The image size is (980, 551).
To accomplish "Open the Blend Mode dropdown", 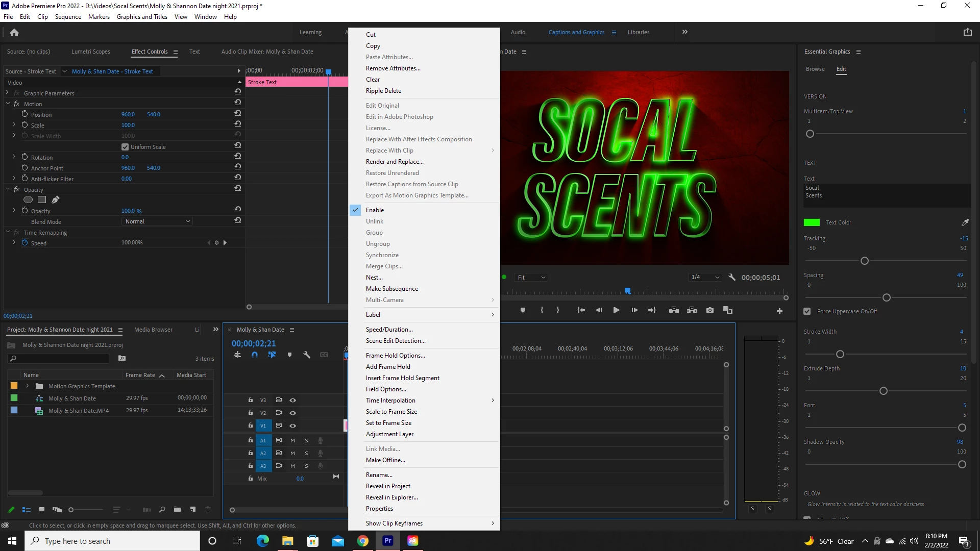I will pos(158,221).
